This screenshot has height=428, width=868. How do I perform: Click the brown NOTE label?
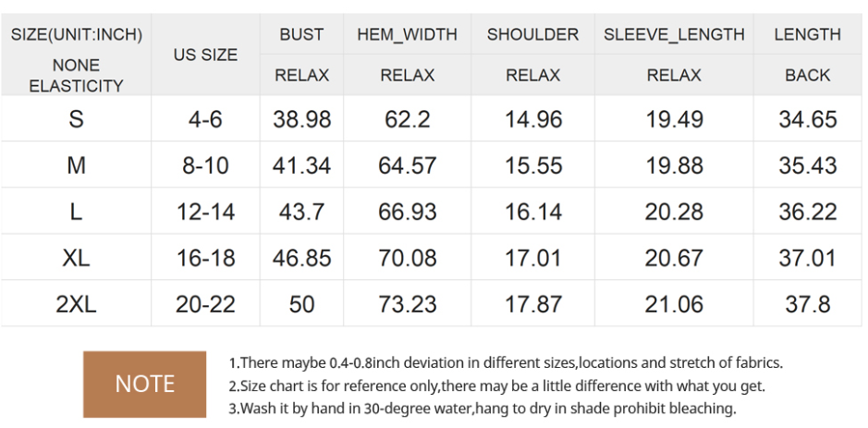pyautogui.click(x=144, y=384)
